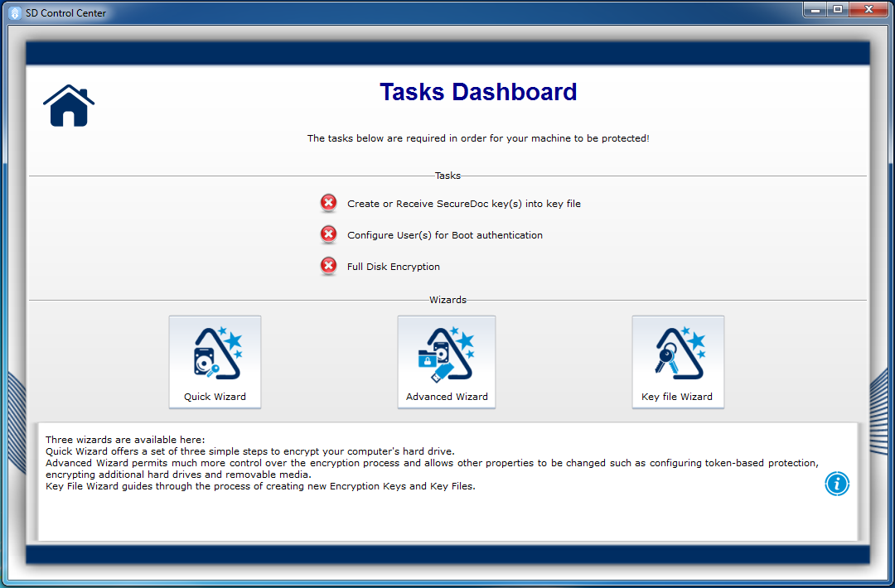Go to the Home screen via house icon

click(x=69, y=105)
